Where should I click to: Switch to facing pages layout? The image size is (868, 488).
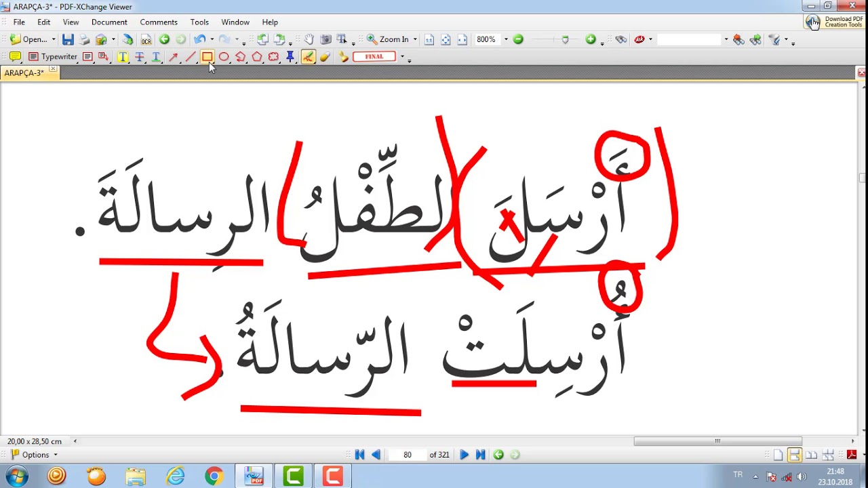point(811,455)
